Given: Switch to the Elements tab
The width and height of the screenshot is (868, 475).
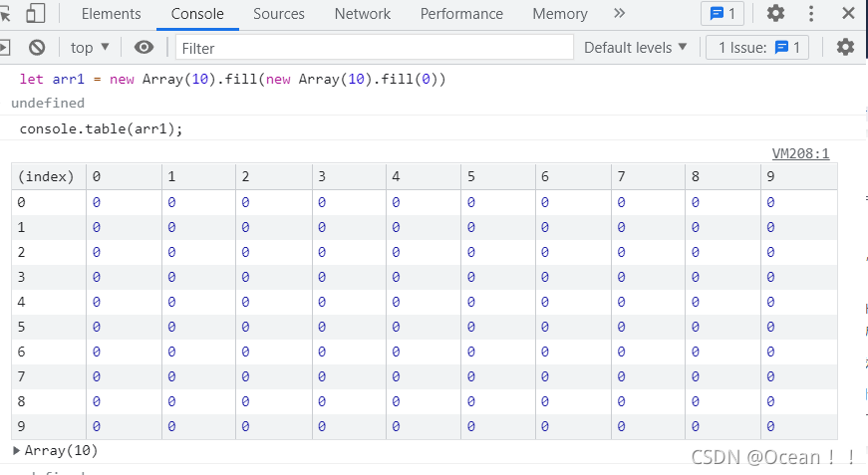Looking at the screenshot, I should click(111, 14).
